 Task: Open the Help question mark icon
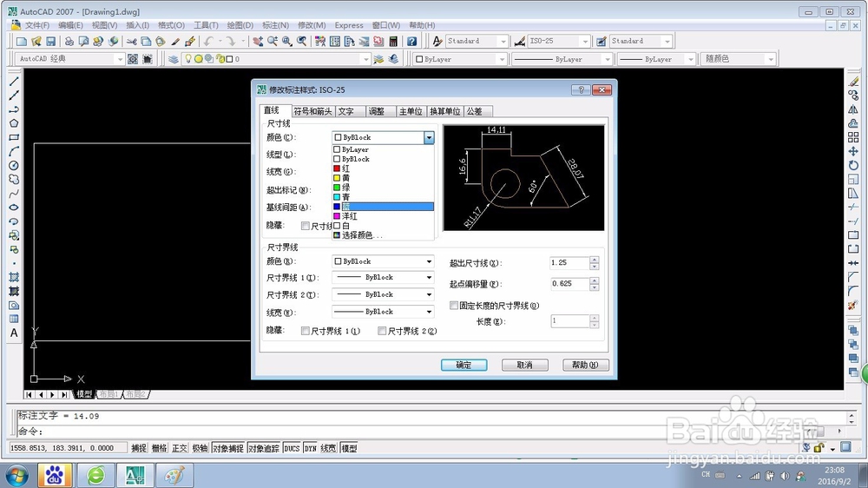(x=411, y=41)
